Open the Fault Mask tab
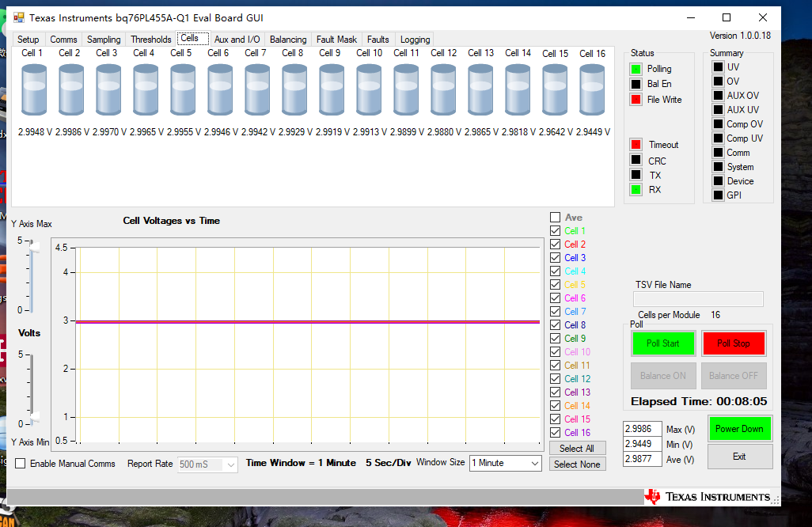This screenshot has height=527, width=812. coord(336,40)
